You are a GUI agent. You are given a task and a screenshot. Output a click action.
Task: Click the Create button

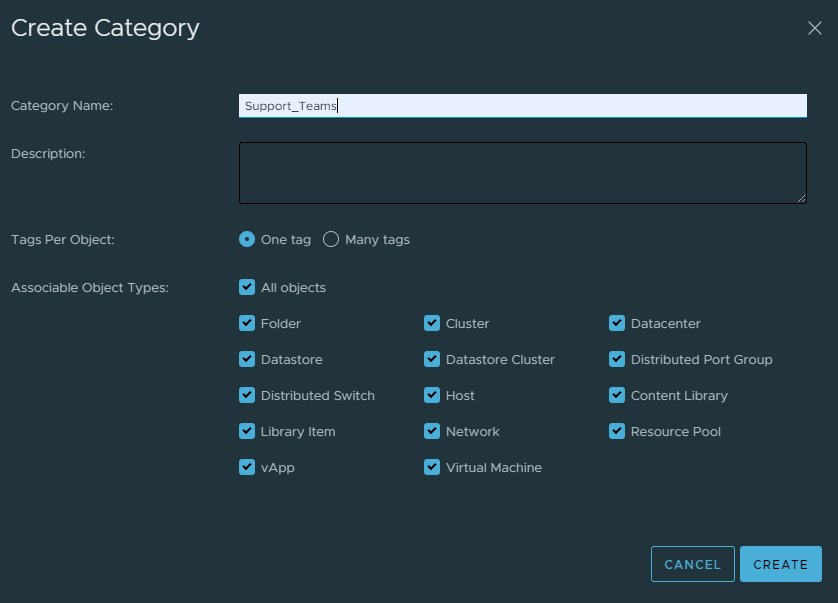[780, 564]
